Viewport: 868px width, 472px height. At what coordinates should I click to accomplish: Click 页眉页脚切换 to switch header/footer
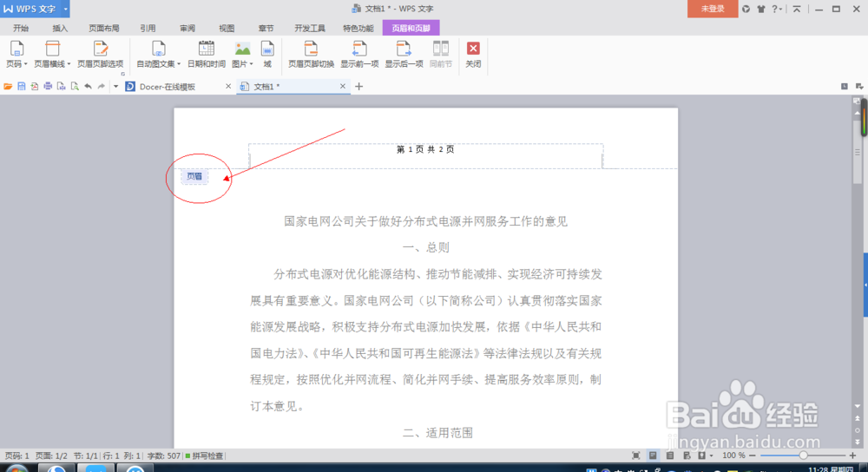(311, 54)
